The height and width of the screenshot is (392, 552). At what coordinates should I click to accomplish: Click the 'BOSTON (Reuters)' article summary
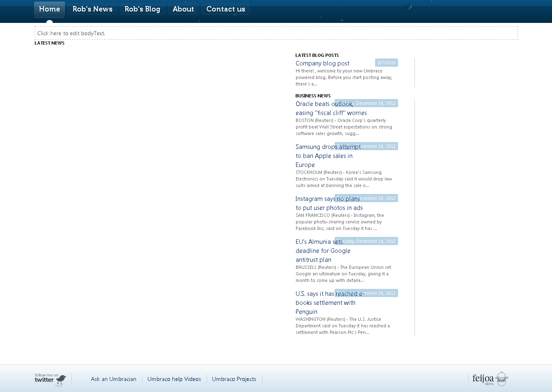[344, 127]
